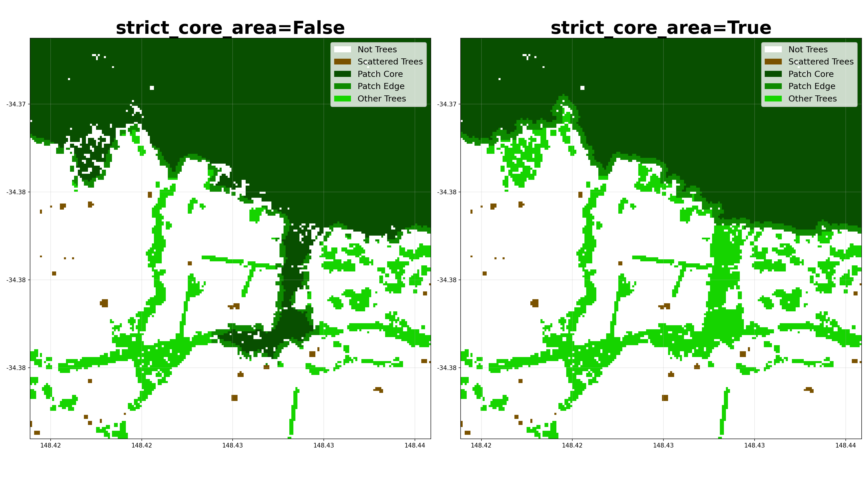Click the Other Trees label in left legend

point(381,99)
